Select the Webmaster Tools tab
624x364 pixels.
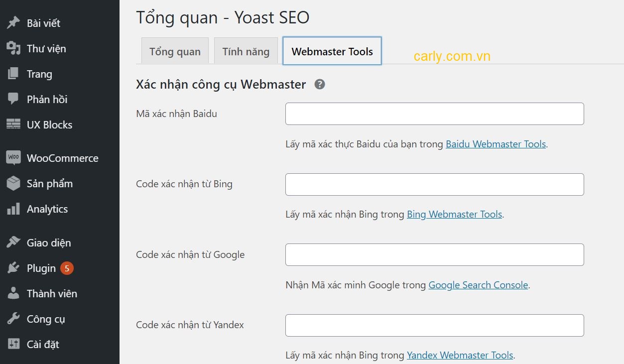[x=332, y=51]
